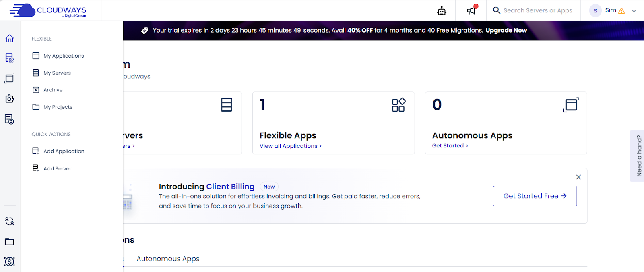Open My Servers in flyout menu
644x272 pixels.
52,73
